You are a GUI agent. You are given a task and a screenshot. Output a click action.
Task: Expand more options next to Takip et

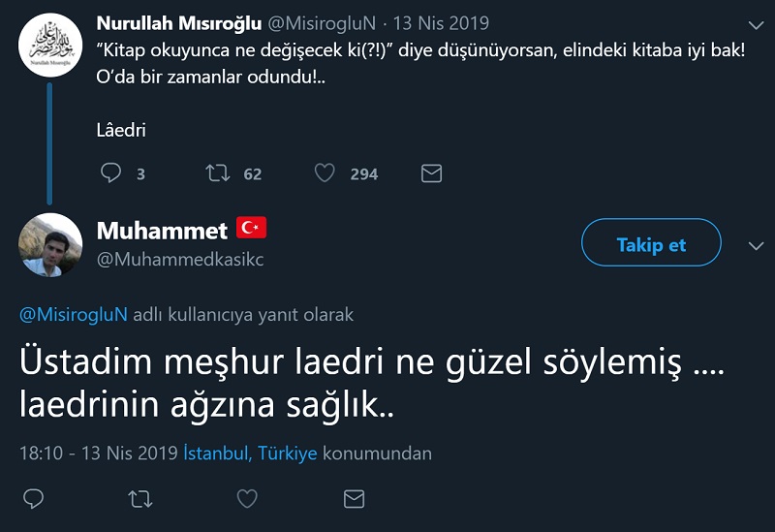(757, 245)
